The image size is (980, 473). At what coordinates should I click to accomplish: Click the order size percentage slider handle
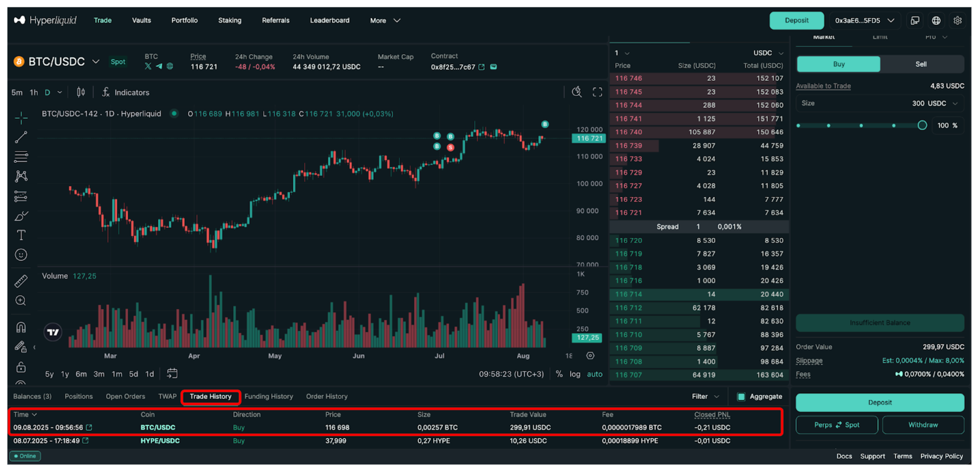[x=922, y=125]
